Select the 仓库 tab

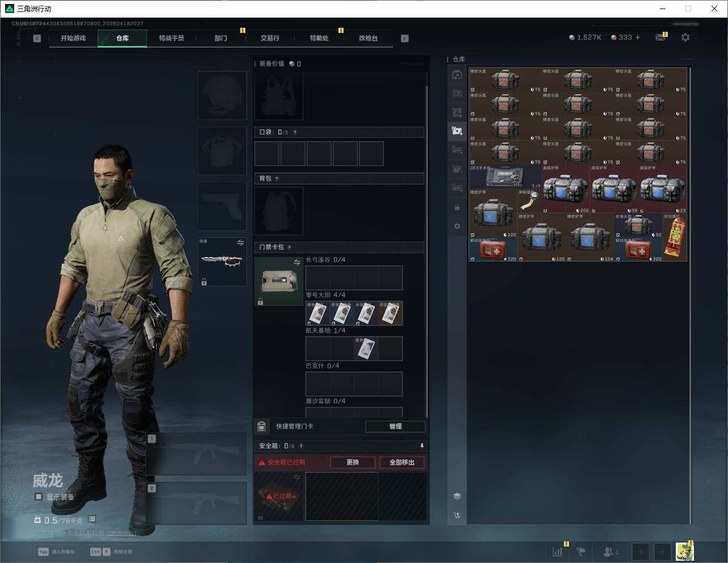pos(123,38)
